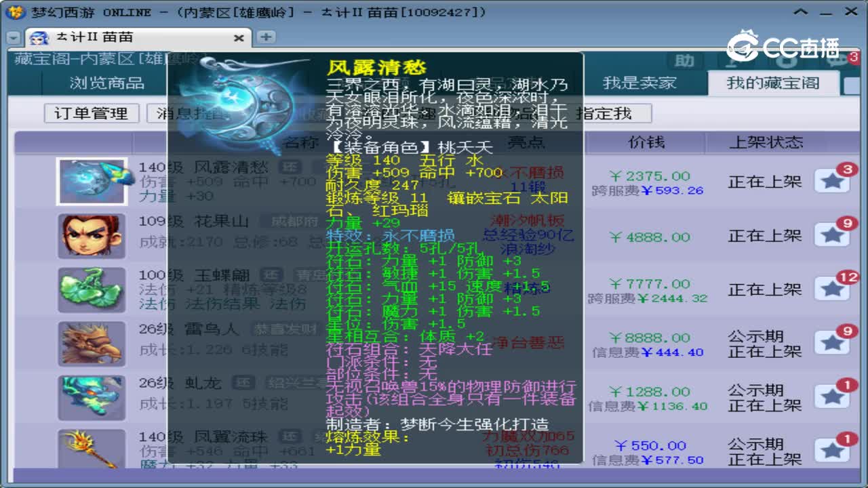
Task: Toggle the favorite star on the 虬龙 listing
Action: (833, 396)
